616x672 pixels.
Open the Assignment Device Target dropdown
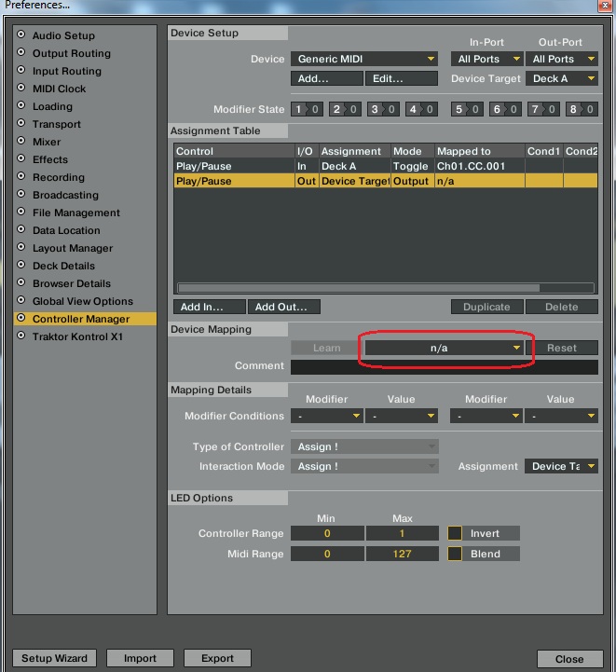tap(561, 466)
